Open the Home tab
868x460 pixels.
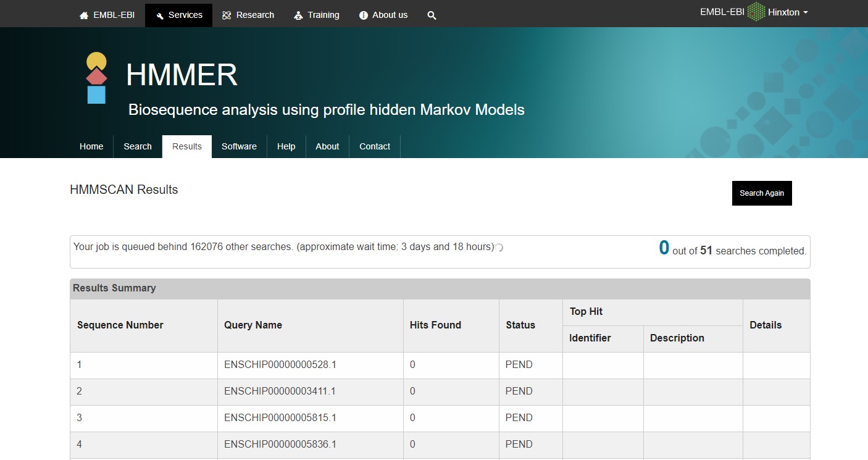tap(91, 146)
